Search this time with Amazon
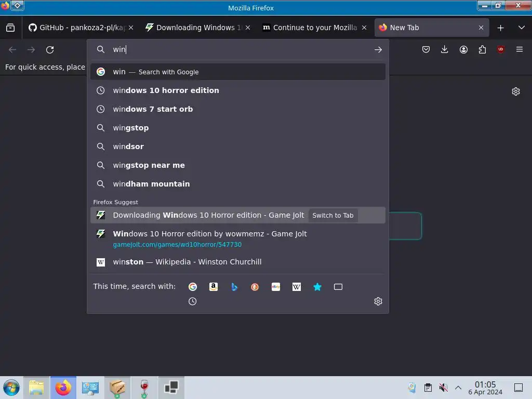532x399 pixels. (214, 287)
